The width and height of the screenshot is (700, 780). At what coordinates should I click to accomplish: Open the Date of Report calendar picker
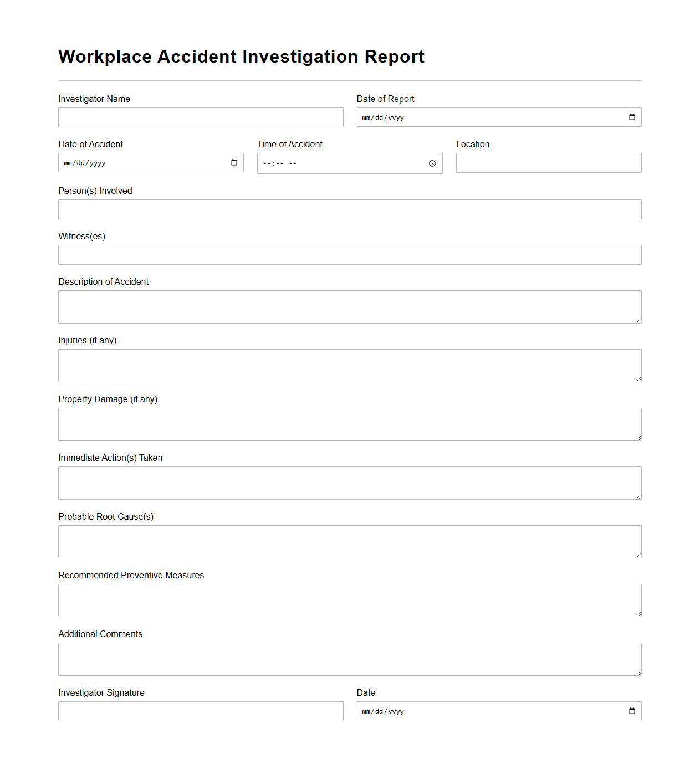point(632,117)
